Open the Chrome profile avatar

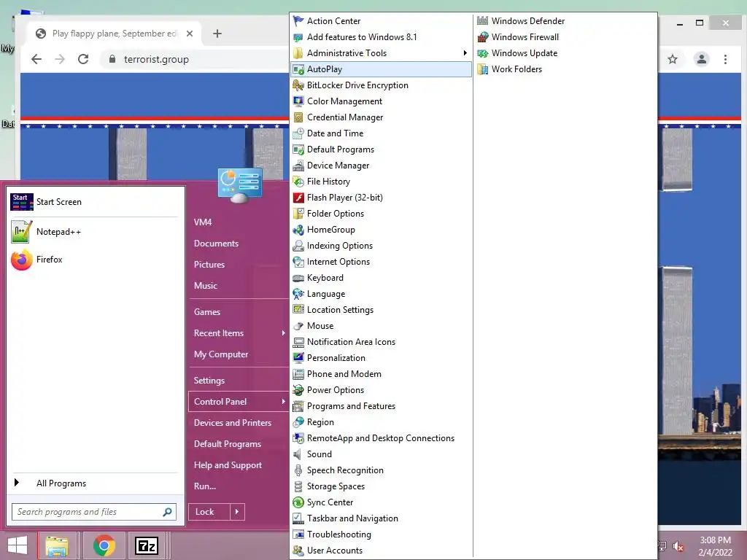point(701,59)
